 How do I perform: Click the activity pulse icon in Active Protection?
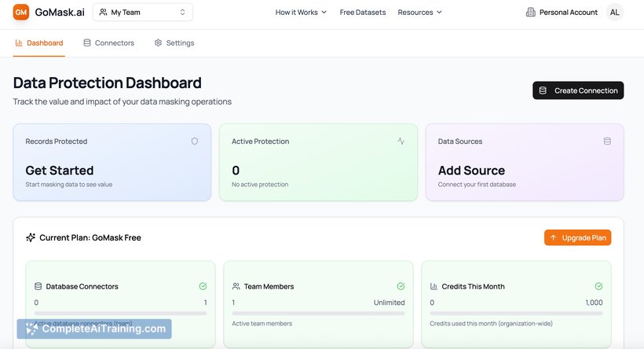[401, 141]
